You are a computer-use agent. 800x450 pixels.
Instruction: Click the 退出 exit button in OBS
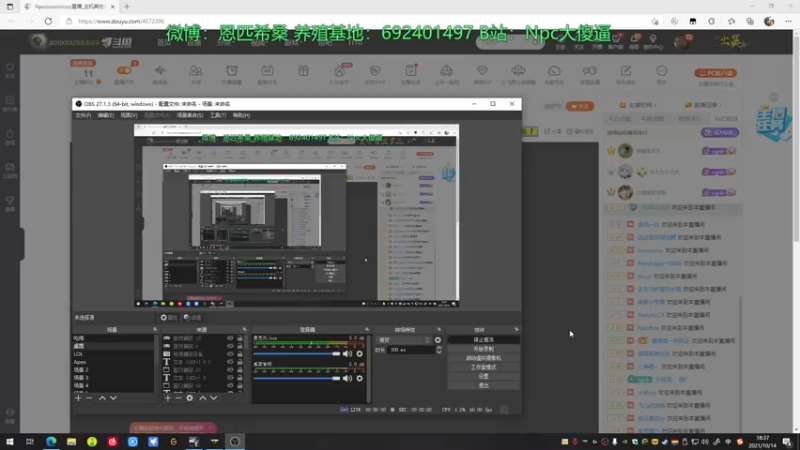pos(483,385)
